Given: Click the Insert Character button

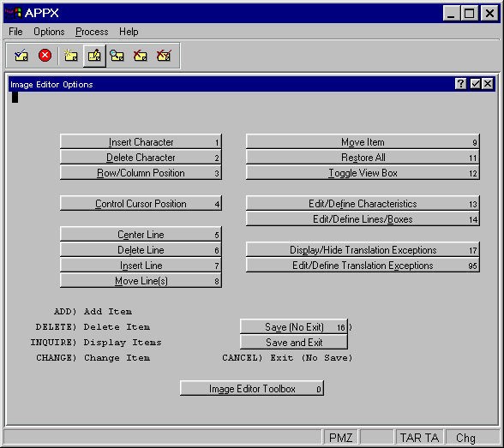Looking at the screenshot, I should coord(141,141).
